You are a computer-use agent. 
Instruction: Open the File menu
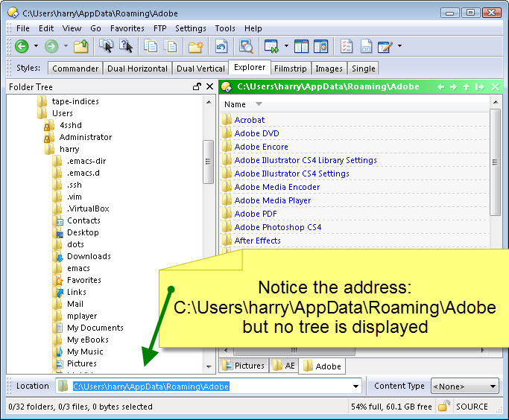pyautogui.click(x=22, y=28)
